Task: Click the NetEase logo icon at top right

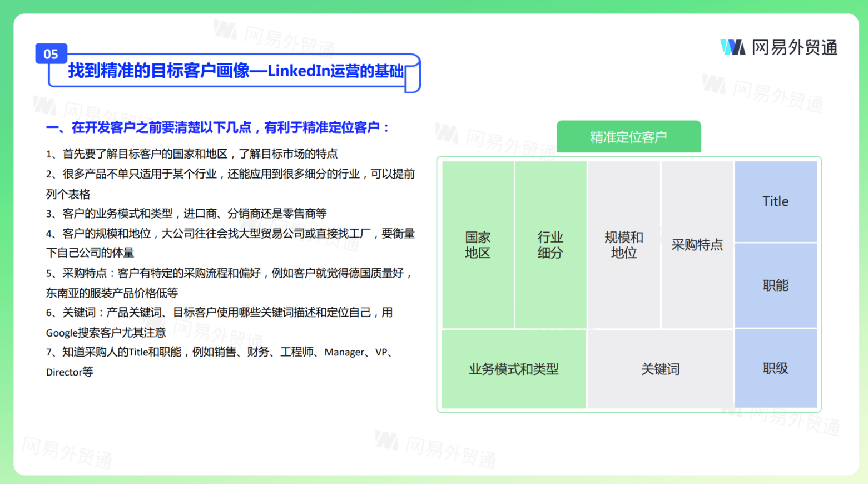Action: pyautogui.click(x=732, y=47)
